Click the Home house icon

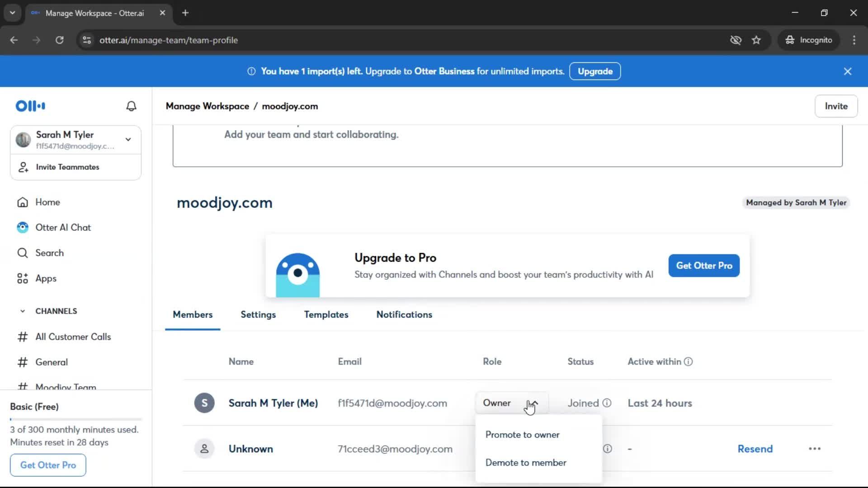23,202
